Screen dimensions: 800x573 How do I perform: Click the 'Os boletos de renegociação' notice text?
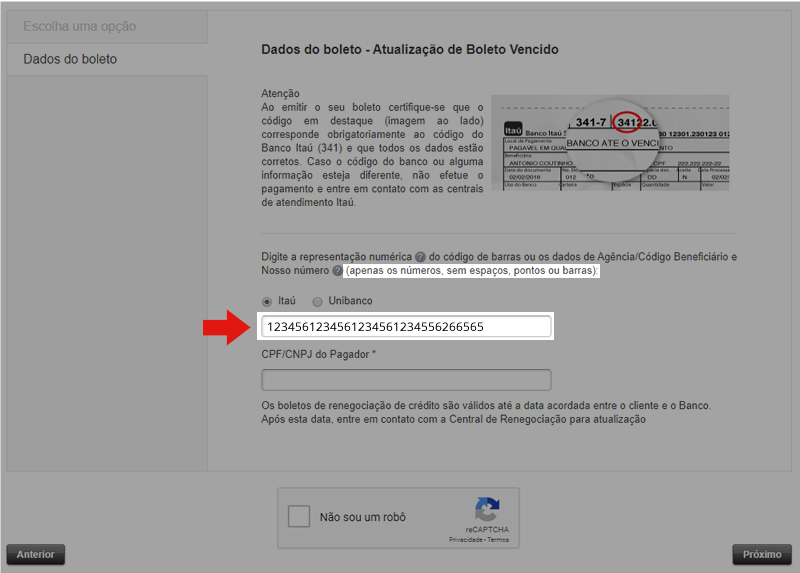486,412
